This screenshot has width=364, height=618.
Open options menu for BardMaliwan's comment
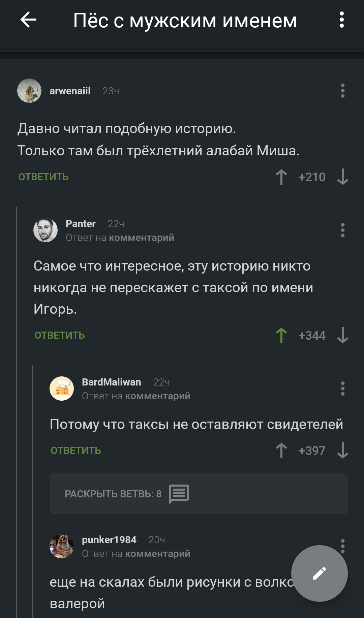point(342,389)
